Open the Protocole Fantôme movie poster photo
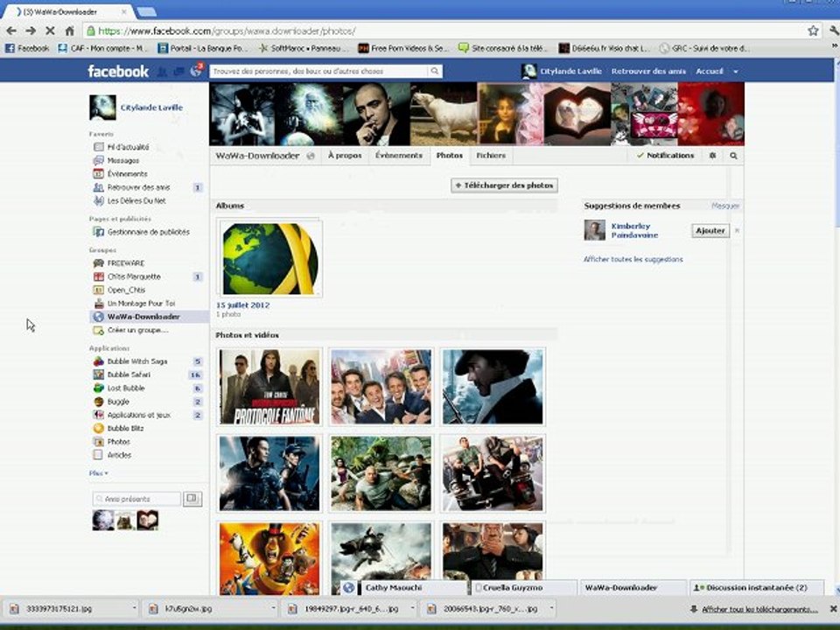840x630 pixels. pos(269,386)
